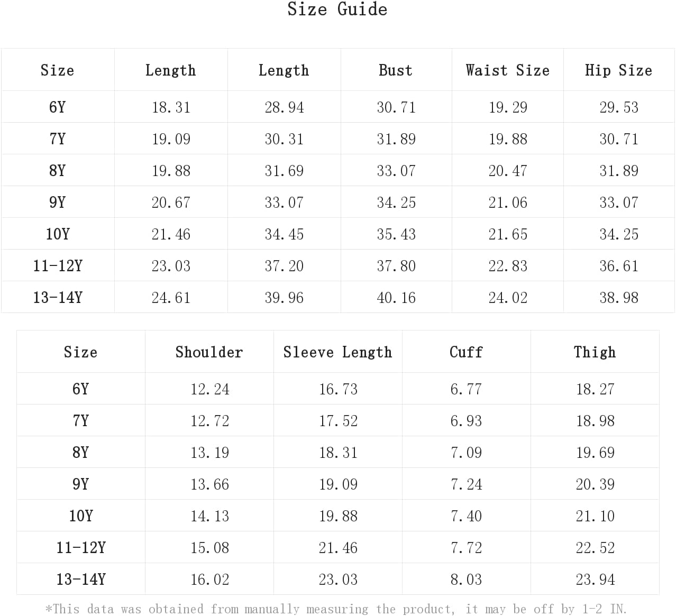Click the Bust column header
676x616 pixels.
click(396, 70)
